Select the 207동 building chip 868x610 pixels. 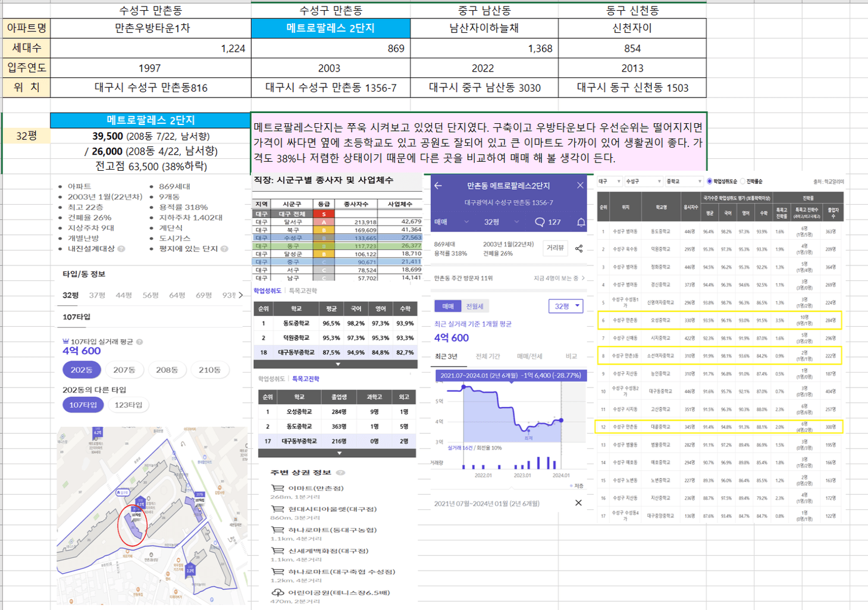click(124, 370)
